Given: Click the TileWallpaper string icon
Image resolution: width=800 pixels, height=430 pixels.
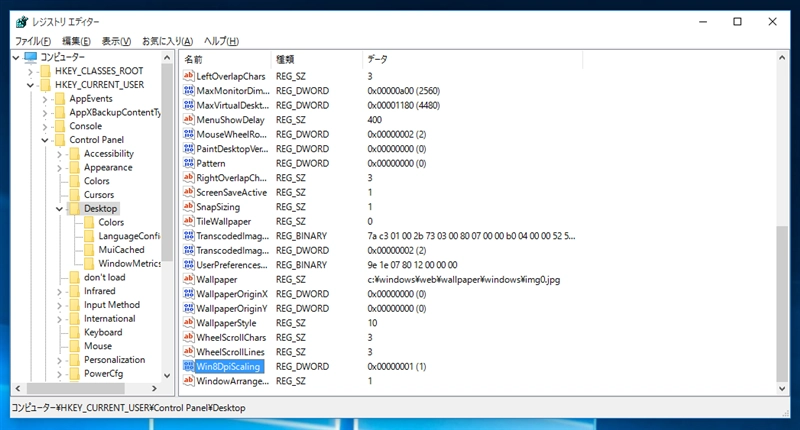Looking at the screenshot, I should pos(189,221).
